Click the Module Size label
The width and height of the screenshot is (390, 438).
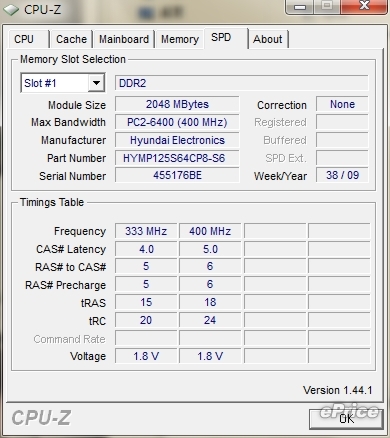(x=77, y=105)
